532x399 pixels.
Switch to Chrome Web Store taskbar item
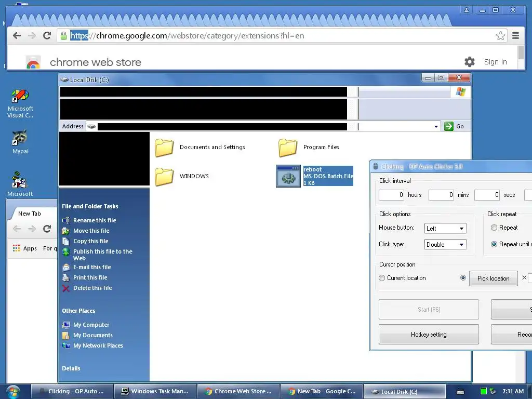pyautogui.click(x=238, y=391)
